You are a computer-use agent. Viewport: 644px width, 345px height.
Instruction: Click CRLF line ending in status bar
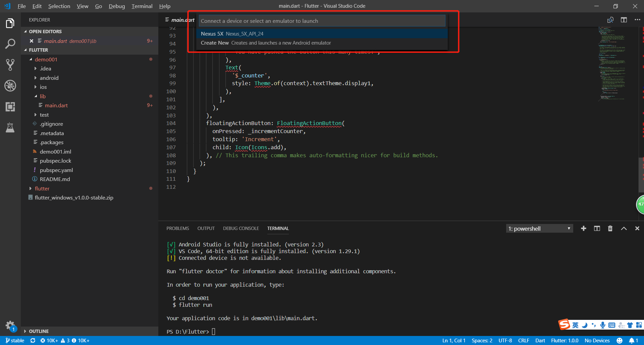pyautogui.click(x=524, y=340)
